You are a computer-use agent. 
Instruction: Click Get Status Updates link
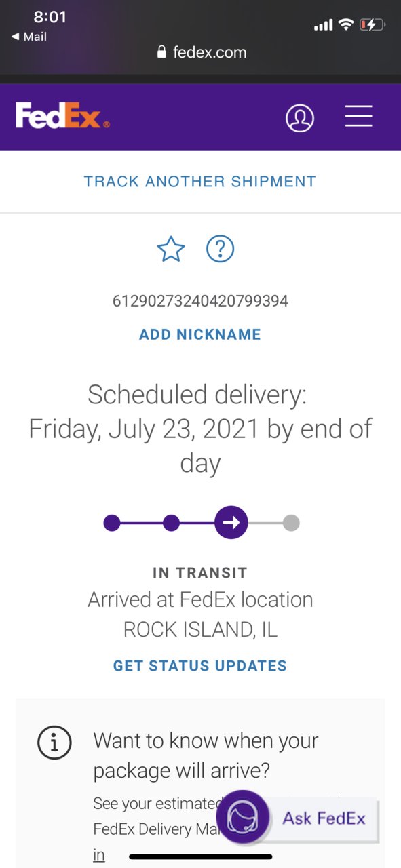[x=200, y=666]
